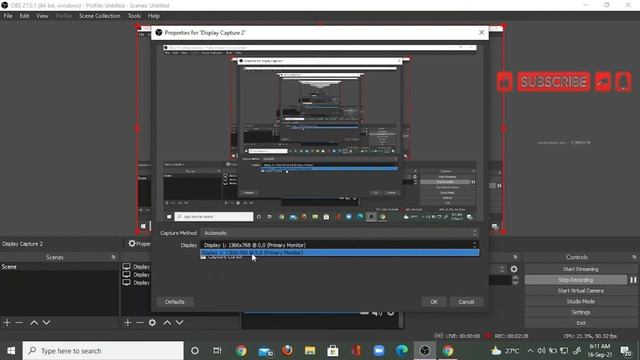The width and height of the screenshot is (640, 360).
Task: Open the Scene Collection menu
Action: (x=100, y=16)
